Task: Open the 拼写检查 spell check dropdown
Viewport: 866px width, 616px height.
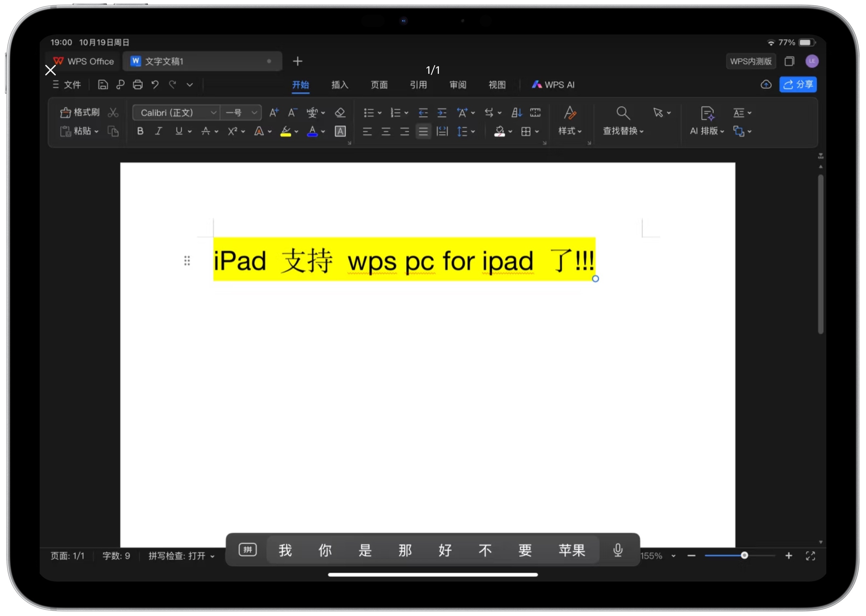Action: (x=181, y=556)
